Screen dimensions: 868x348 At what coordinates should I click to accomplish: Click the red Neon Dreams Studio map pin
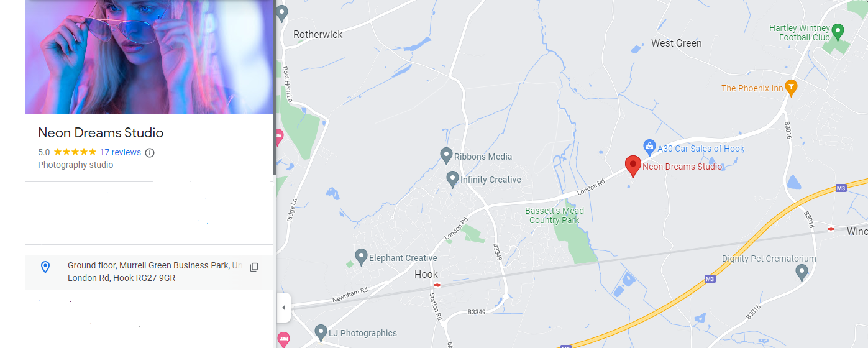[x=633, y=166]
